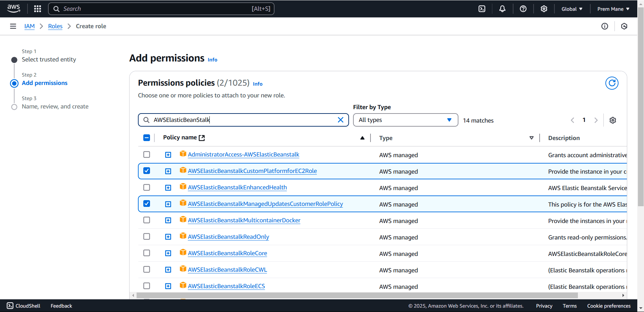Uncheck AWSElasticBeanstalkCustomPlatformforEC2Role policy
The image size is (644, 312).
click(147, 171)
